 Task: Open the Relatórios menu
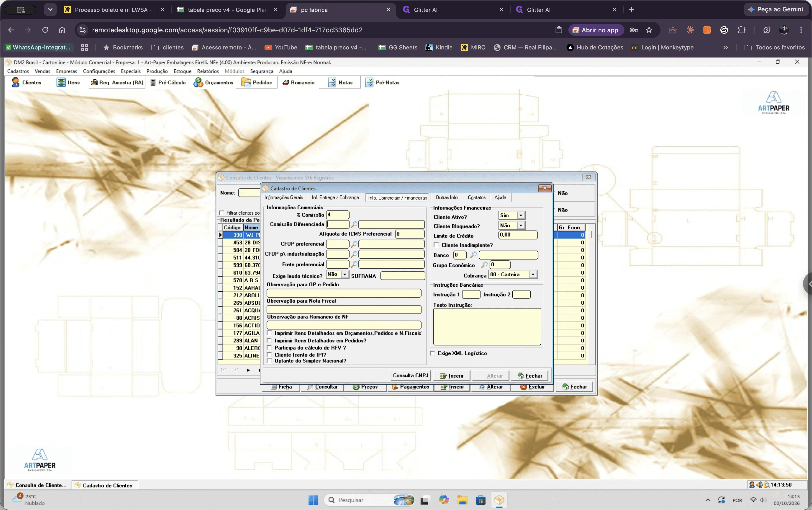(208, 71)
